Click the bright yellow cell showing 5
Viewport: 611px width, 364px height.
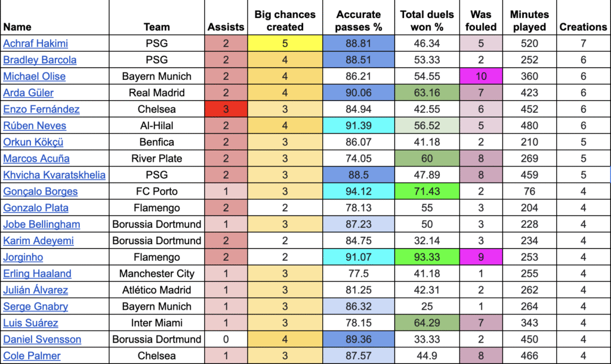(x=285, y=43)
